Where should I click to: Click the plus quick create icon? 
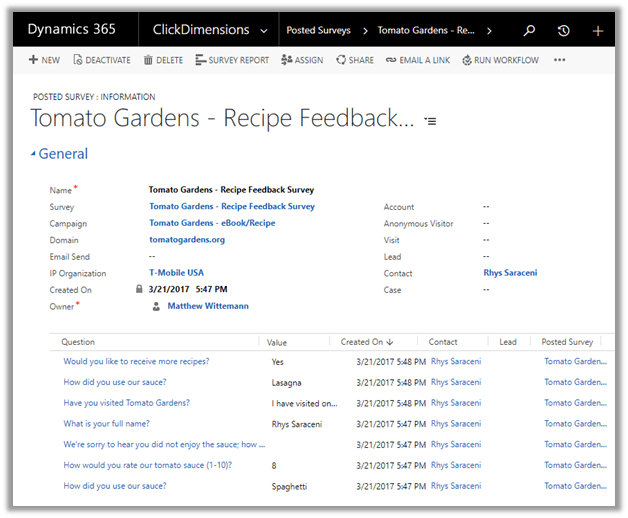(598, 30)
